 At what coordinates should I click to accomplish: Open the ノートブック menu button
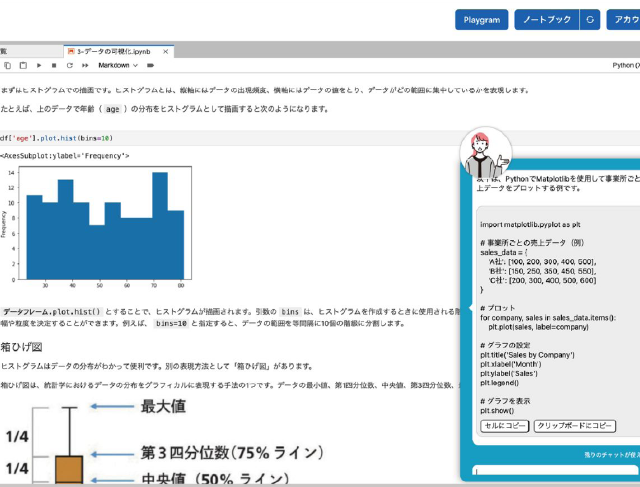click(546, 19)
